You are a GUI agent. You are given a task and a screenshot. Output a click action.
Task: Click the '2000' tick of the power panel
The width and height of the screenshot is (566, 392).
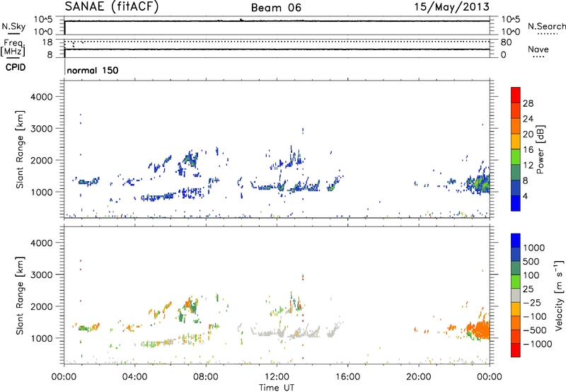pos(41,160)
